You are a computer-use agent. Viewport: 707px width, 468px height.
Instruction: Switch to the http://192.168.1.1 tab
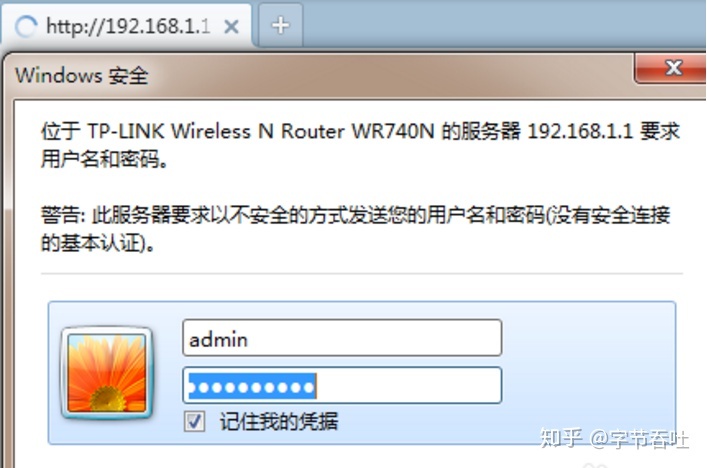[128, 26]
